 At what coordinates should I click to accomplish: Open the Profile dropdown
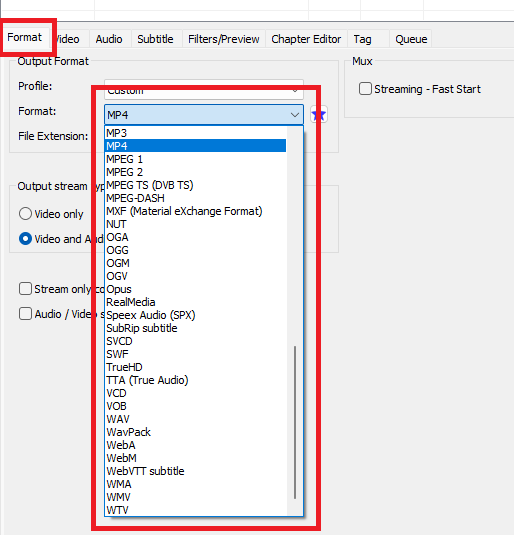click(x=204, y=90)
